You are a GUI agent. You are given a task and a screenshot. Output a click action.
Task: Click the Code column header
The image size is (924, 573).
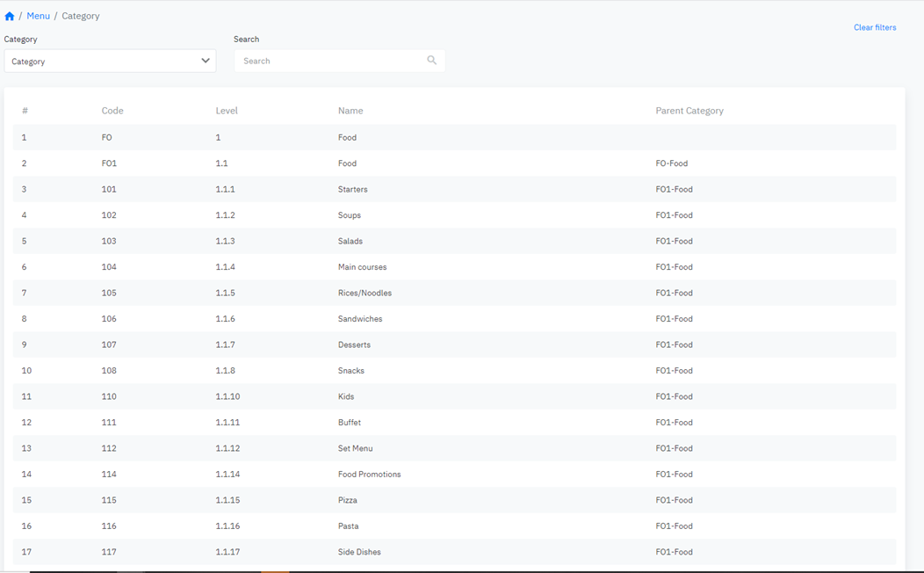[112, 110]
